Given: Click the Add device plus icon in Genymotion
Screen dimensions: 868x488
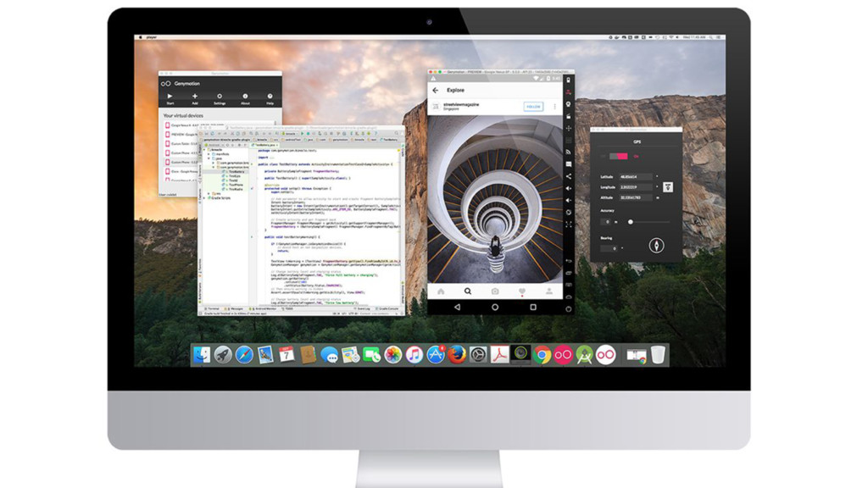Looking at the screenshot, I should 195,98.
